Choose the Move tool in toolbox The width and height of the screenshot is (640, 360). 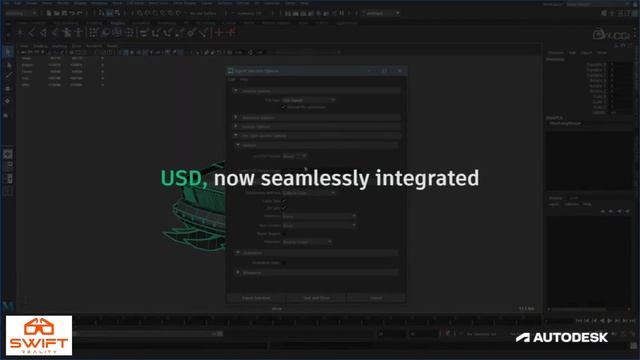(x=8, y=89)
